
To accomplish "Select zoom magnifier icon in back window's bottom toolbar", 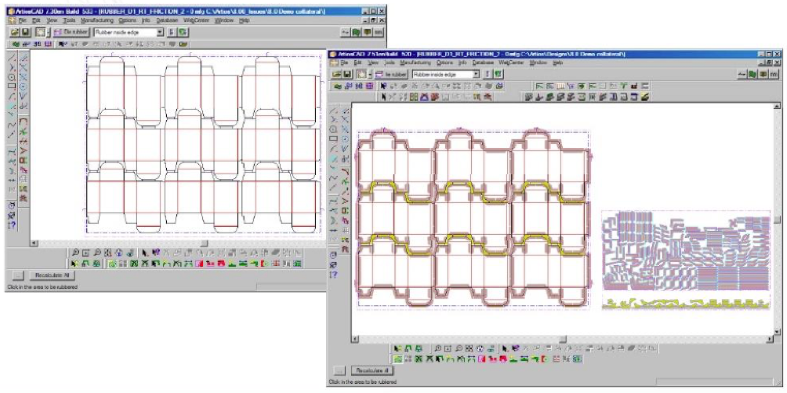I will point(74,253).
